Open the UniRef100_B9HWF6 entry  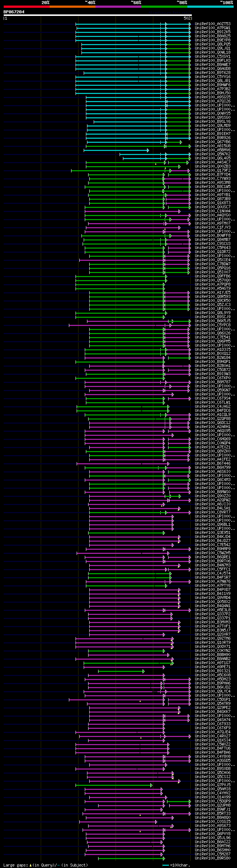(213, 85)
